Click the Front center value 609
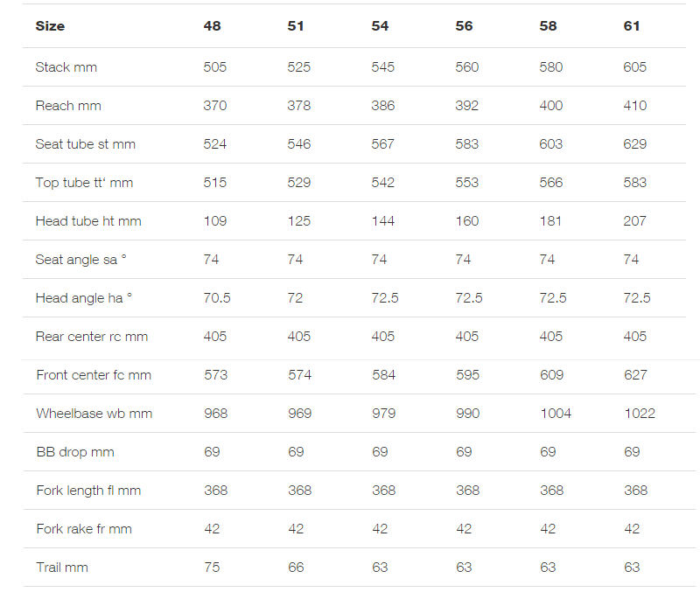Viewport: 700px width, 592px height. [x=552, y=375]
